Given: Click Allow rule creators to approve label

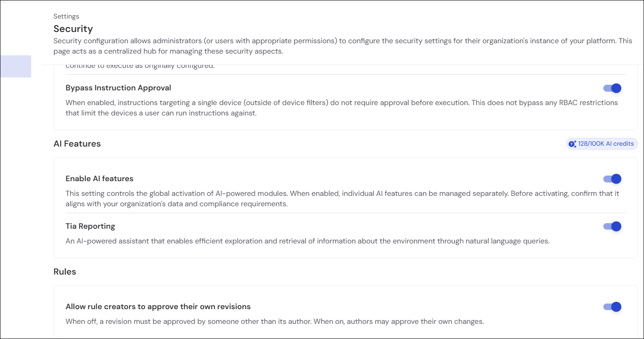Looking at the screenshot, I should click(158, 307).
